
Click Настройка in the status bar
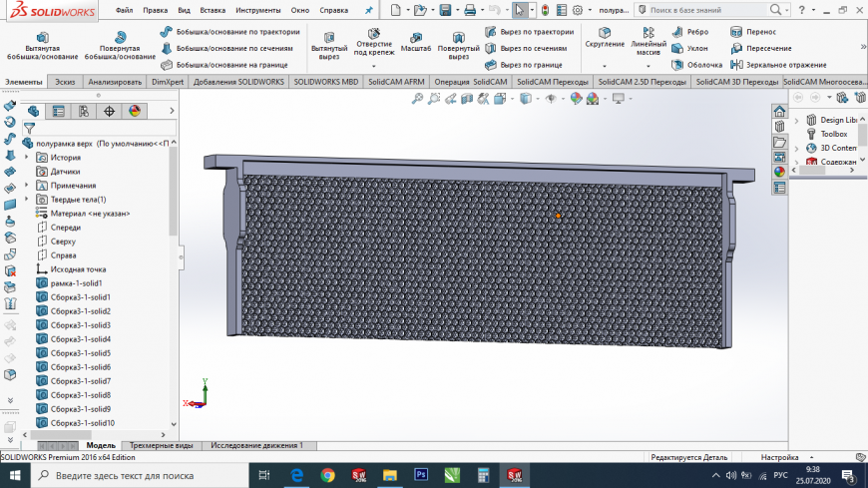pyautogui.click(x=779, y=457)
